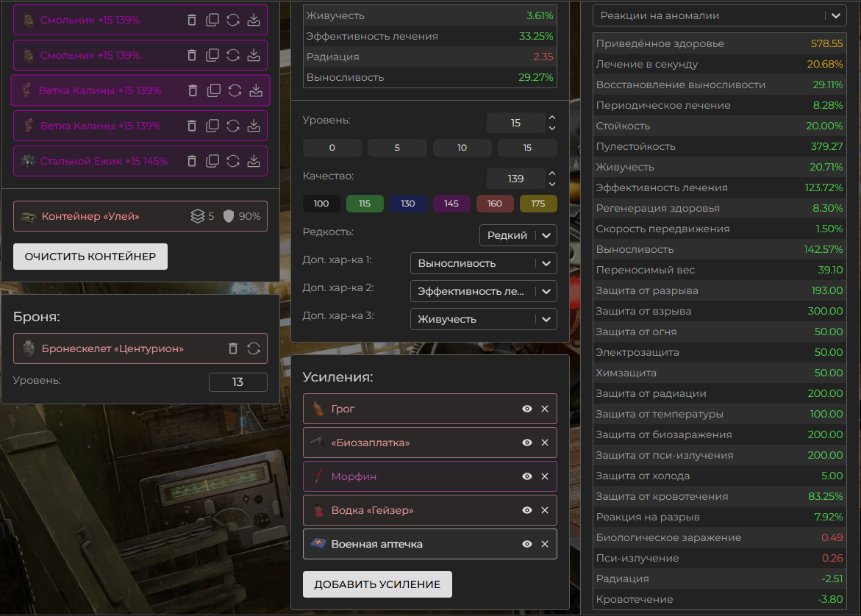Toggle visibility of «Биозаплатка» boost
The width and height of the screenshot is (861, 616).
(527, 443)
